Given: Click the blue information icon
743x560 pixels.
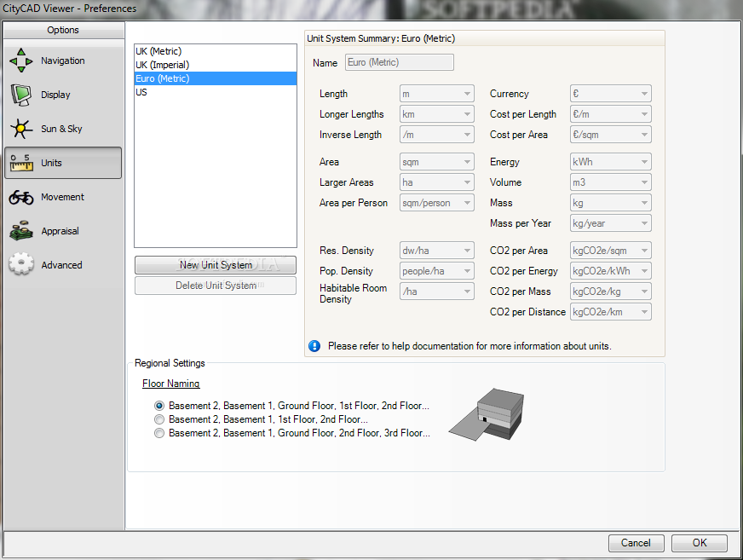Looking at the screenshot, I should [x=314, y=346].
